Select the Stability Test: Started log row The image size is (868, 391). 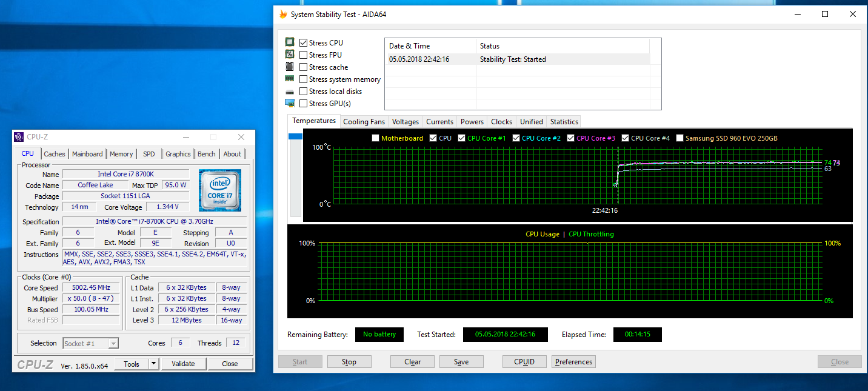[517, 59]
